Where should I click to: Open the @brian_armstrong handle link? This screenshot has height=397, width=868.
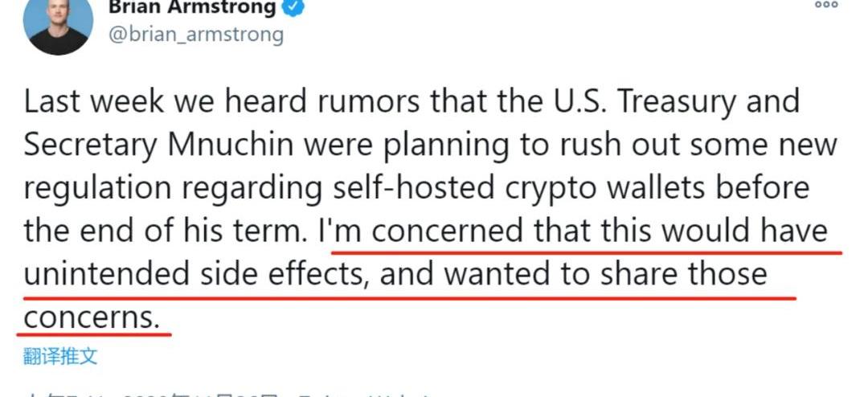point(196,35)
